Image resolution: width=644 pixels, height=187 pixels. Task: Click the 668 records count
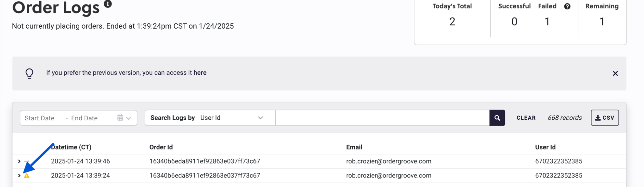(565, 118)
